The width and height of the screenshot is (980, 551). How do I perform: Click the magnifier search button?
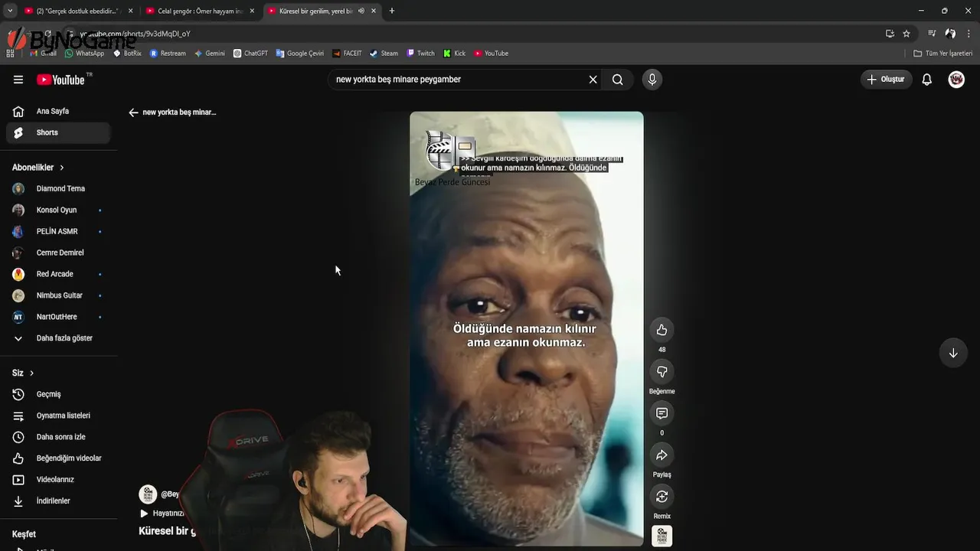(617, 80)
